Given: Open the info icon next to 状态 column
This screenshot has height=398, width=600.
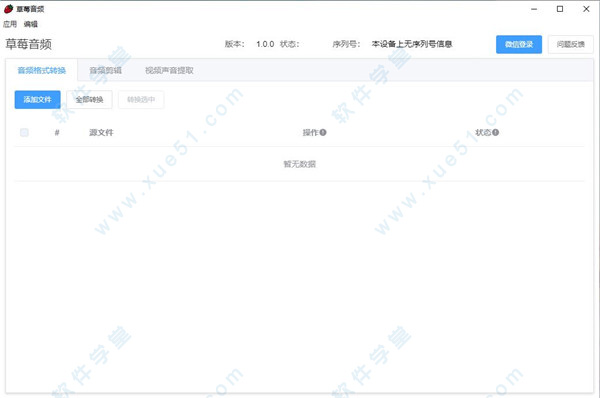Looking at the screenshot, I should (496, 132).
